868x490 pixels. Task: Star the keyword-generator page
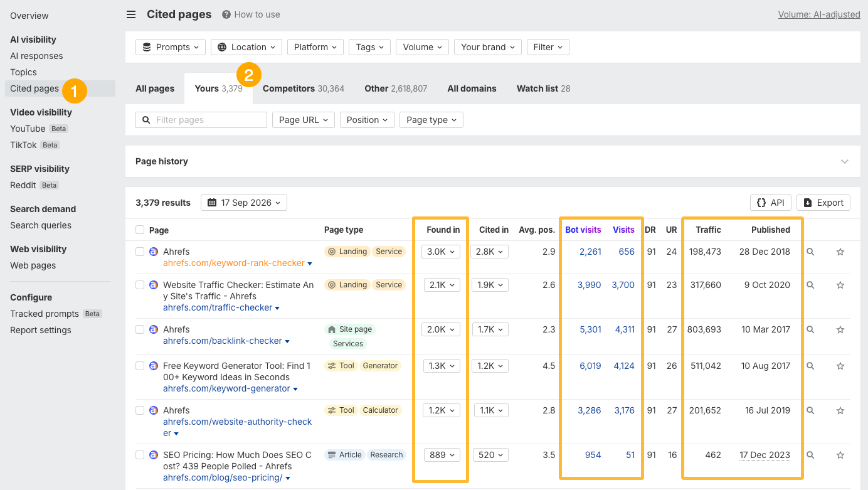840,366
